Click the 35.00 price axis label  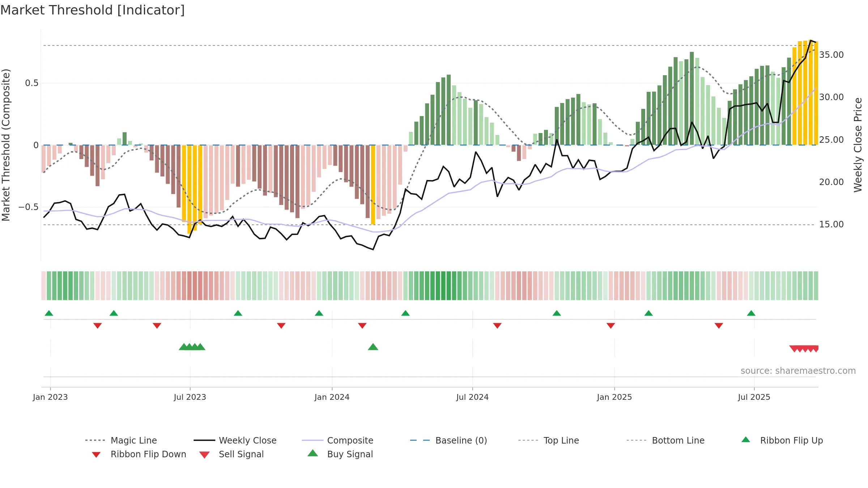pos(831,55)
